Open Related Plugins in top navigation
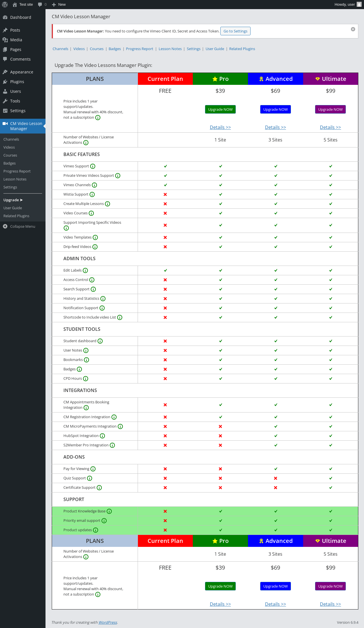This screenshot has width=364, height=628. click(242, 49)
